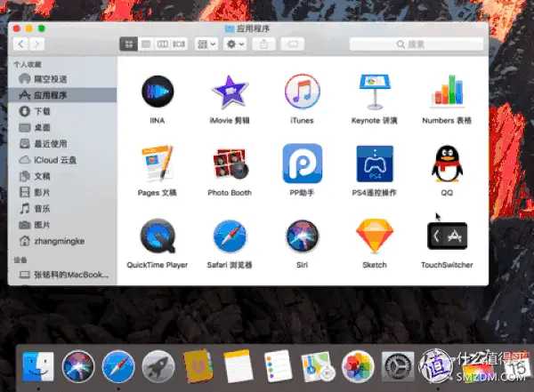This screenshot has width=534, height=392.
Task: Select the PS4 remote play icon
Action: [x=375, y=164]
